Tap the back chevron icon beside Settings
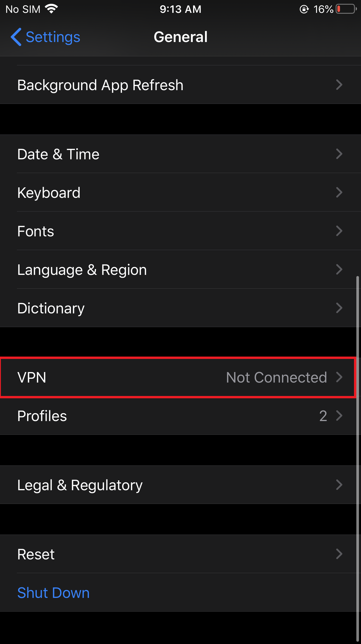The image size is (361, 644). click(16, 37)
